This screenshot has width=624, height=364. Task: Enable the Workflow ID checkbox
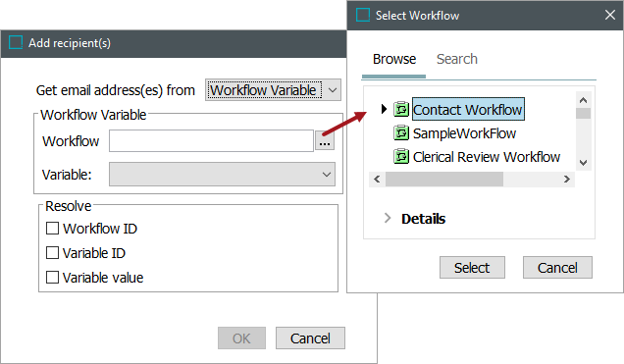(52, 229)
